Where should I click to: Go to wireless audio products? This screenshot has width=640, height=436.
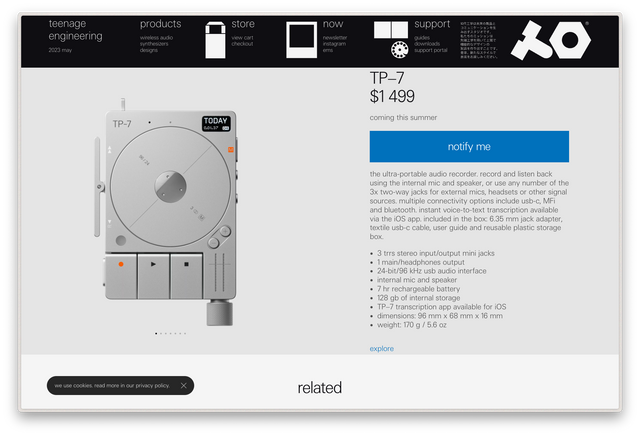coord(156,38)
